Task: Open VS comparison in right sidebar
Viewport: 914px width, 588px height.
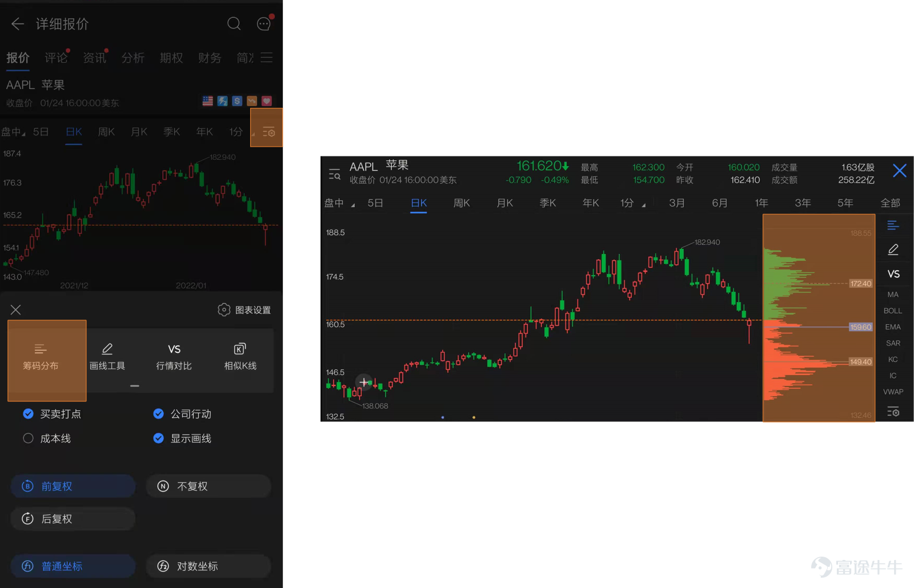Action: click(x=893, y=274)
